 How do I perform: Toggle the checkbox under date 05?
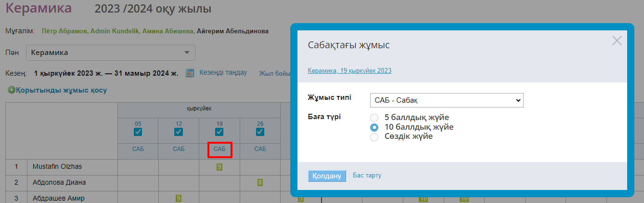click(x=138, y=132)
